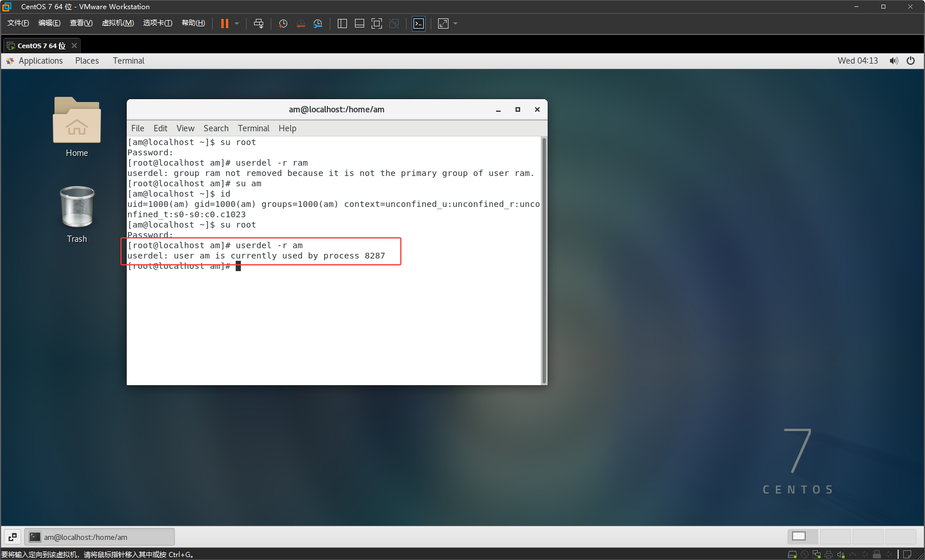
Task: Minimize the am@localhost terminal window
Action: point(498,110)
